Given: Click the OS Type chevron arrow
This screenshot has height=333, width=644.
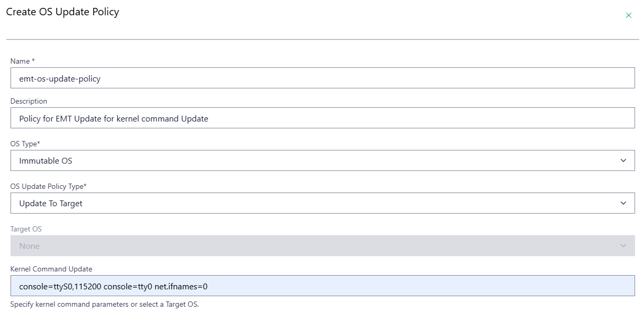Looking at the screenshot, I should click(x=623, y=160).
